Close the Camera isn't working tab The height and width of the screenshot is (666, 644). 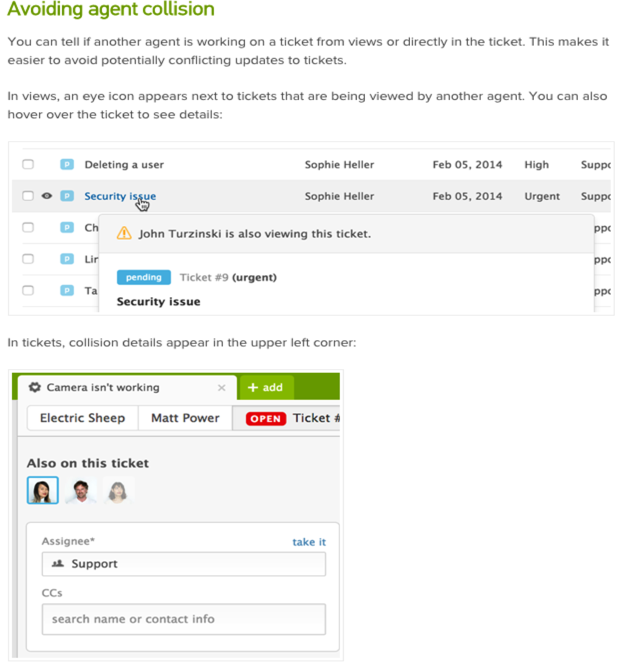(221, 388)
